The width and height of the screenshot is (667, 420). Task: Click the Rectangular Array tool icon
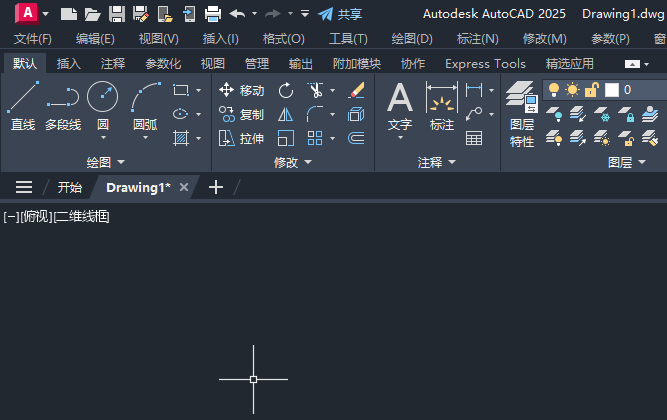click(315, 138)
